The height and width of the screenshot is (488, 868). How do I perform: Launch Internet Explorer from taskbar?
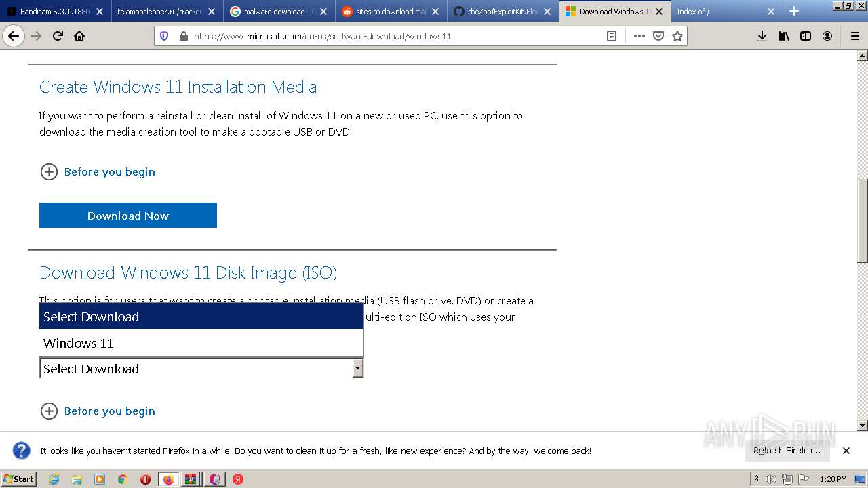click(x=54, y=479)
